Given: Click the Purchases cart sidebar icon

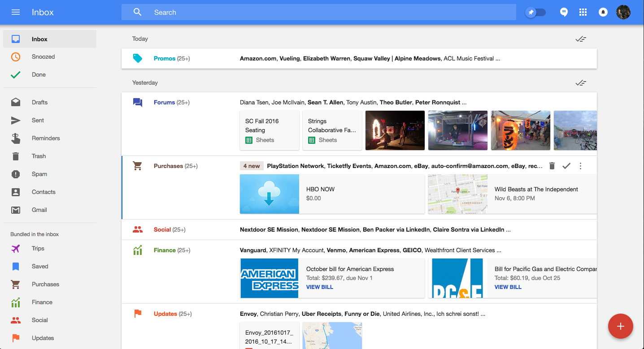Looking at the screenshot, I should click(16, 284).
